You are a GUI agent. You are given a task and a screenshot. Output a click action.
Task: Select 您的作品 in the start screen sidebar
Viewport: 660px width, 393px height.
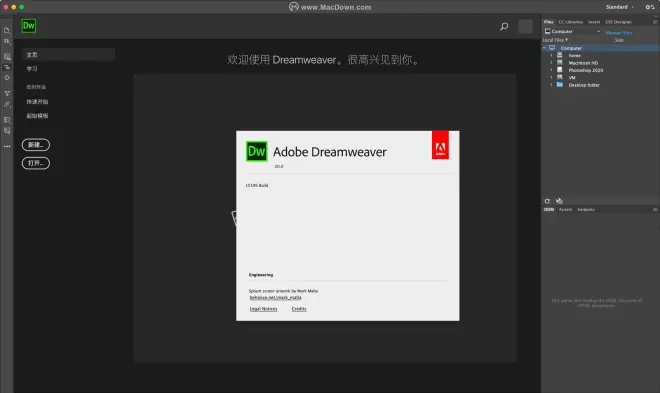pos(36,87)
